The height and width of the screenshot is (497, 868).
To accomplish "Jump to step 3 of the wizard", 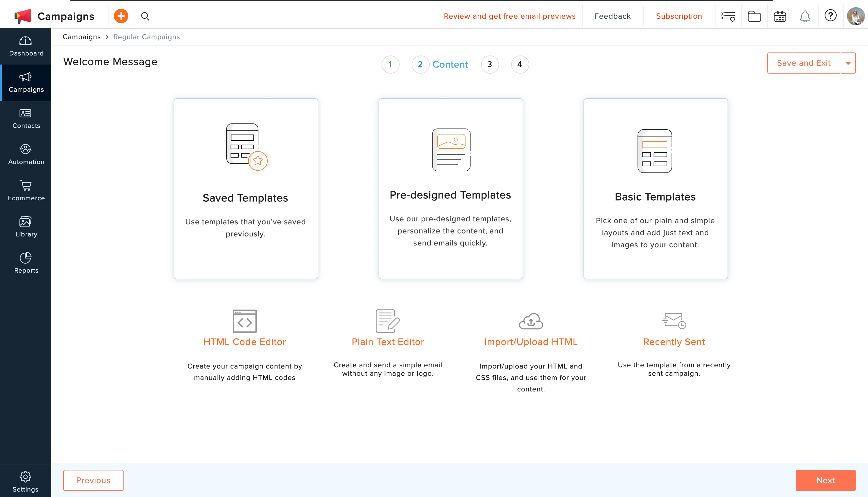I will coord(490,64).
